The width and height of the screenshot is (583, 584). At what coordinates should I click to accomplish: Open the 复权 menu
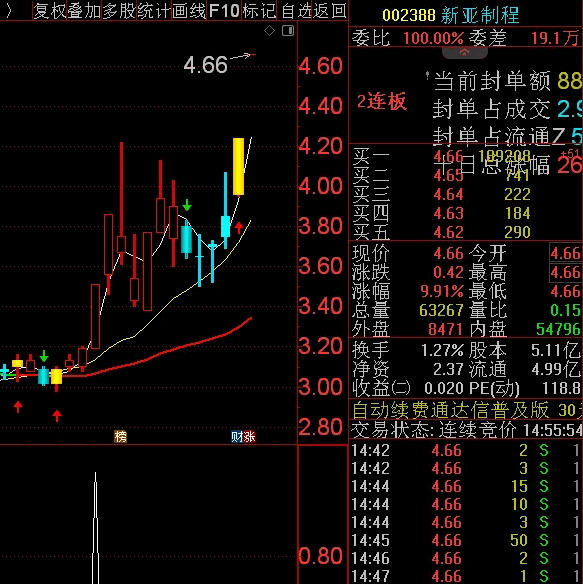pos(50,11)
